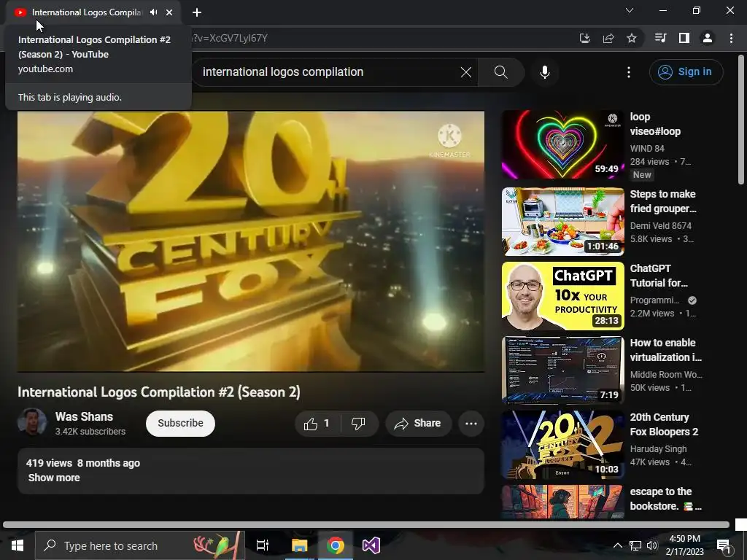Open the Was Shans channel name
This screenshot has height=560, width=747.
click(85, 416)
